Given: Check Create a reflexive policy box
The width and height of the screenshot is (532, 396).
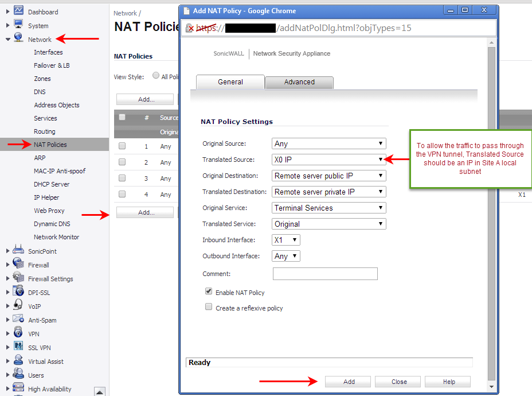Looking at the screenshot, I should [x=209, y=307].
